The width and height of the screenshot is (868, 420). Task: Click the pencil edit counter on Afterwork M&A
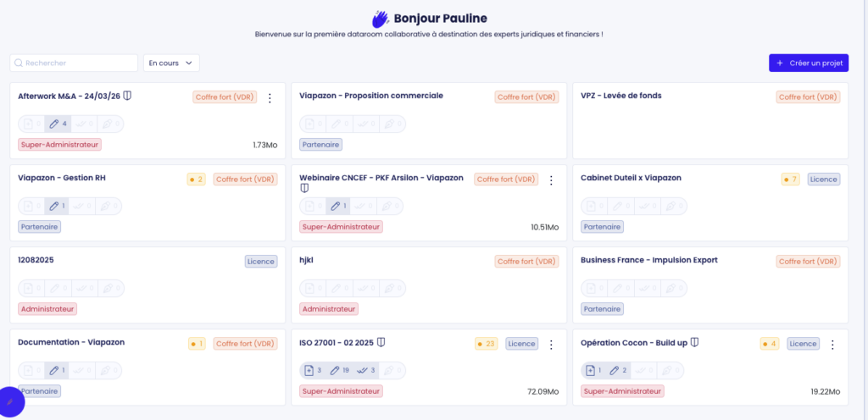click(58, 124)
